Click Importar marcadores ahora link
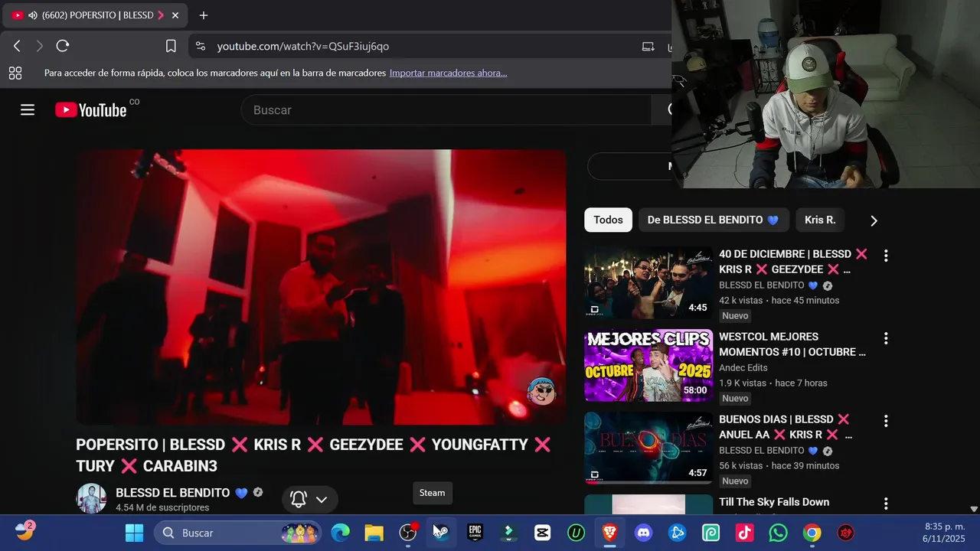This screenshot has width=980, height=551. pyautogui.click(x=448, y=73)
